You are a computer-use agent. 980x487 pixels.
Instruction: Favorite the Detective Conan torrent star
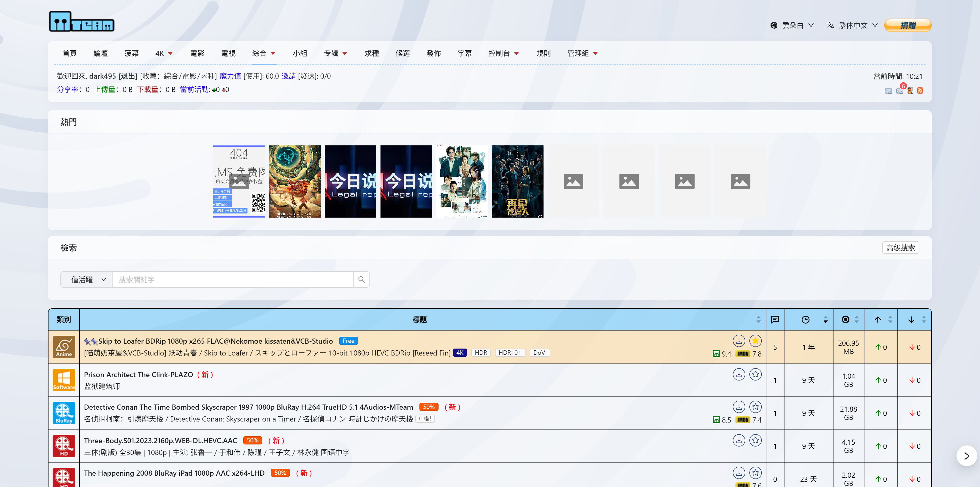click(x=755, y=407)
